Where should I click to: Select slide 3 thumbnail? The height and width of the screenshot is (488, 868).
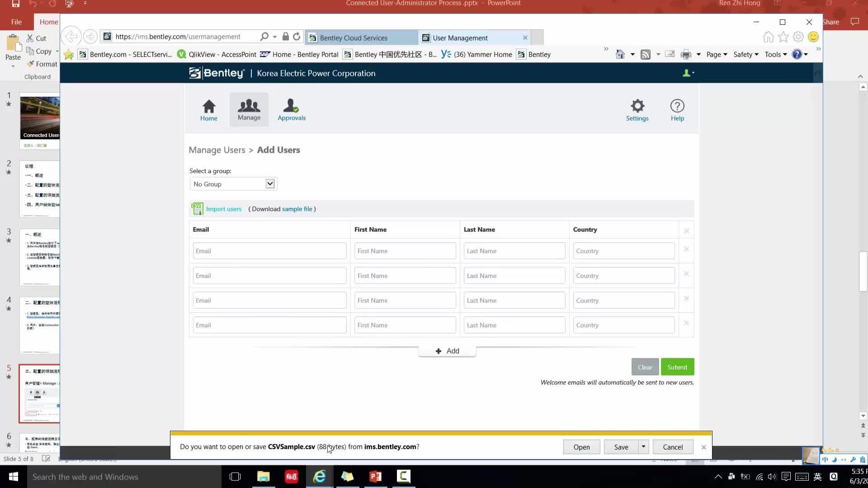(x=40, y=257)
